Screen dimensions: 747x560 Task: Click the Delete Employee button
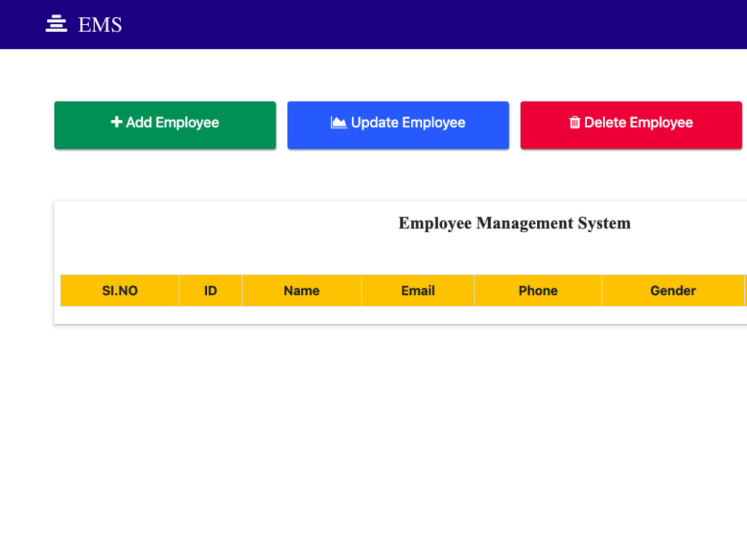click(630, 125)
